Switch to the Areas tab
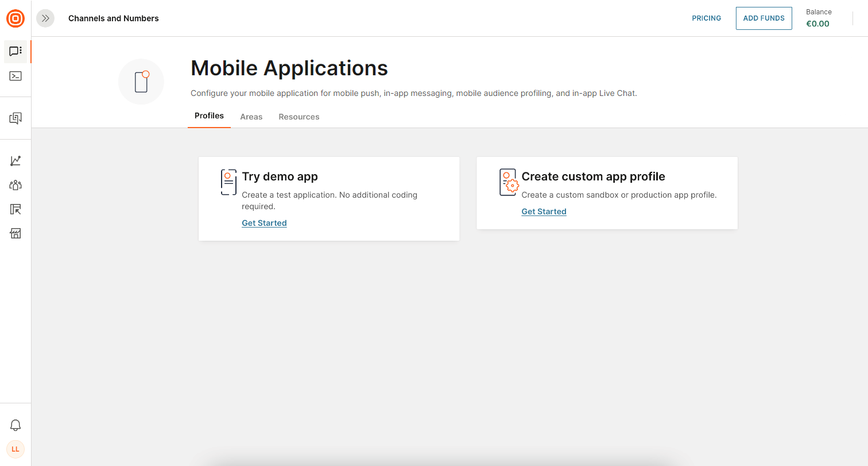 pyautogui.click(x=251, y=117)
